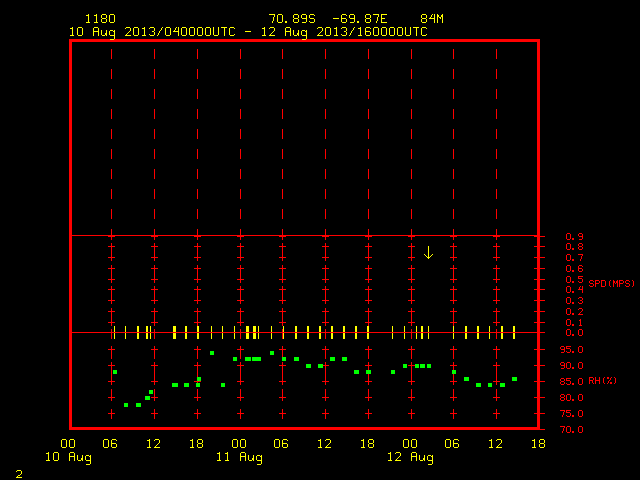
Task: Click the final 18 hour label at right end
Action: 538,444
